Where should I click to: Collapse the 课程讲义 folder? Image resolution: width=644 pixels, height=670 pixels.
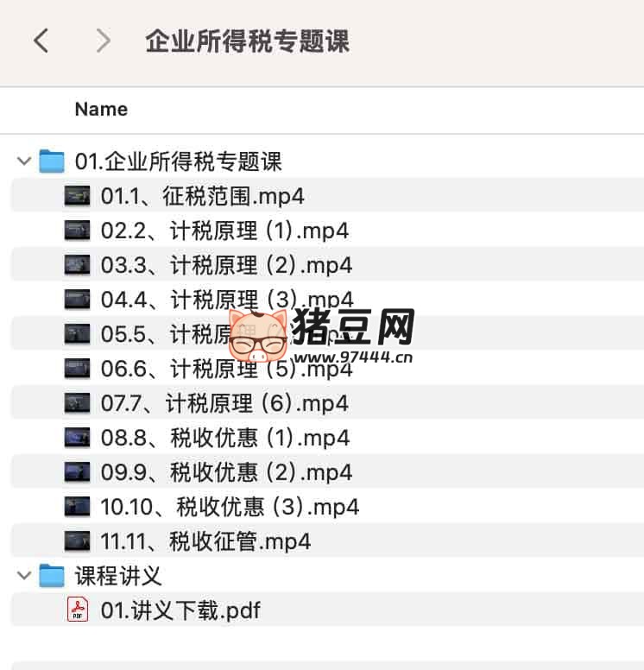(23, 576)
